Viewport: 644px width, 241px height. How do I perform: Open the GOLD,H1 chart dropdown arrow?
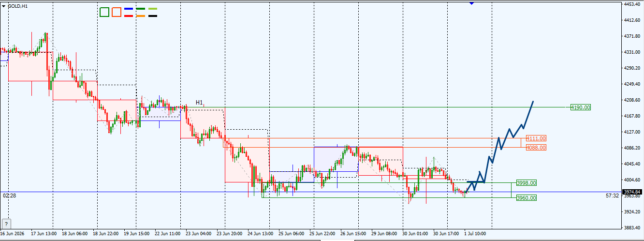click(4, 6)
